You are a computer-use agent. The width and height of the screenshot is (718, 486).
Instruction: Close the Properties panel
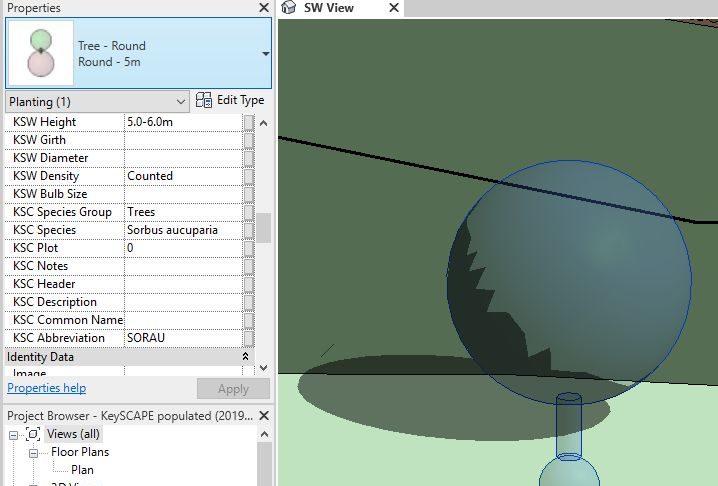click(x=264, y=8)
